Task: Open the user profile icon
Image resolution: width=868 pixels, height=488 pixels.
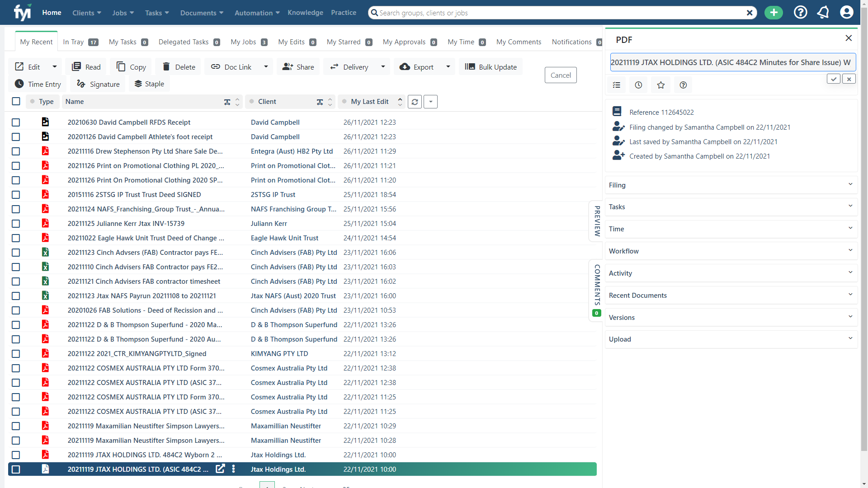Action: tap(846, 12)
